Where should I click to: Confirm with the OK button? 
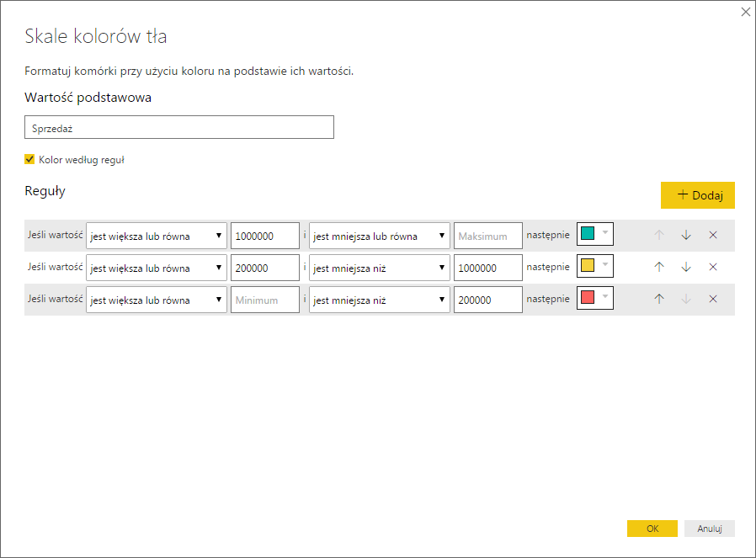(x=652, y=529)
